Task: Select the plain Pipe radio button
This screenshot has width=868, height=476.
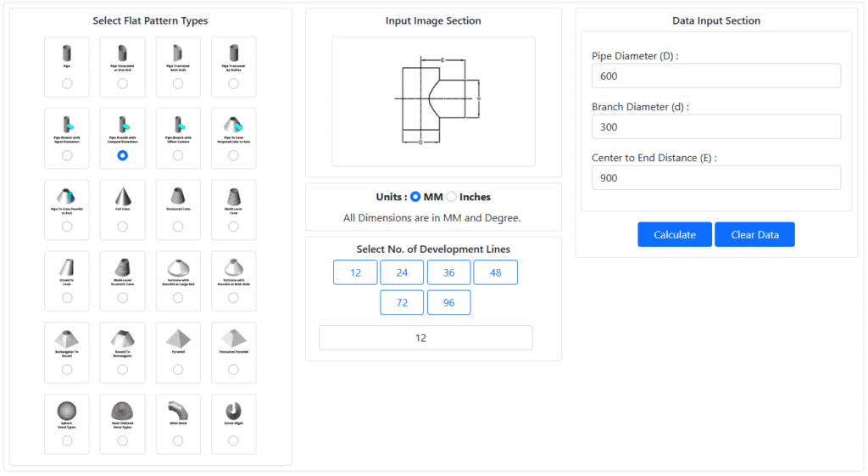Action: 67,84
